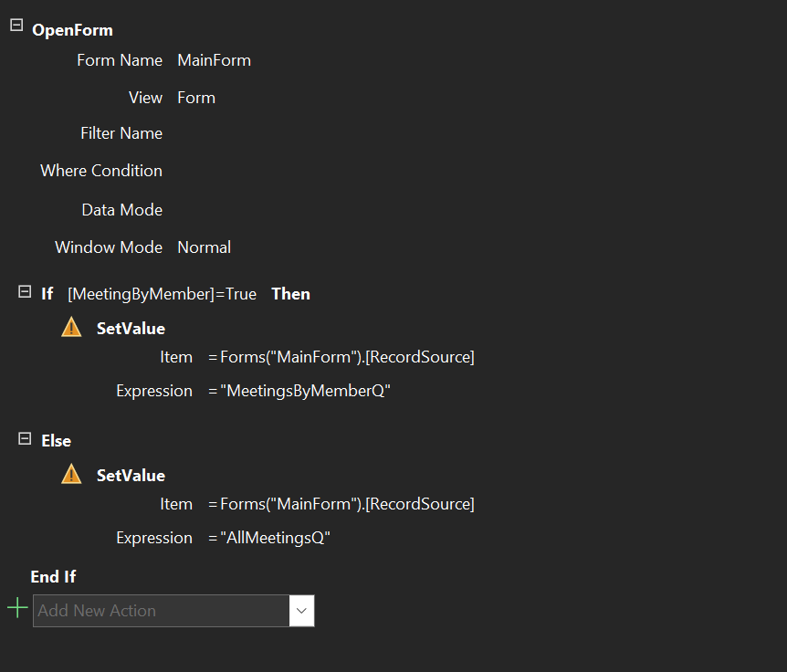Collapse the OpenForm action block
The height and width of the screenshot is (672, 787).
(16, 25)
